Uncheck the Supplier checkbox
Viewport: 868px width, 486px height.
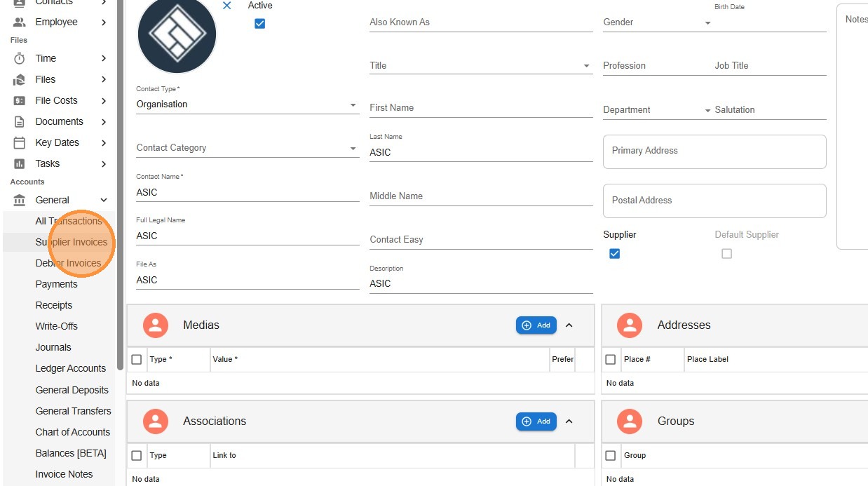point(614,253)
